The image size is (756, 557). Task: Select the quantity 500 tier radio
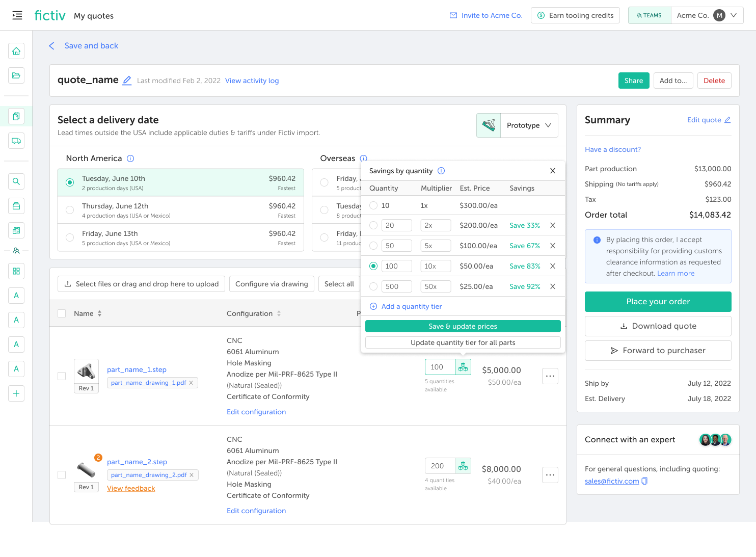pos(373,286)
